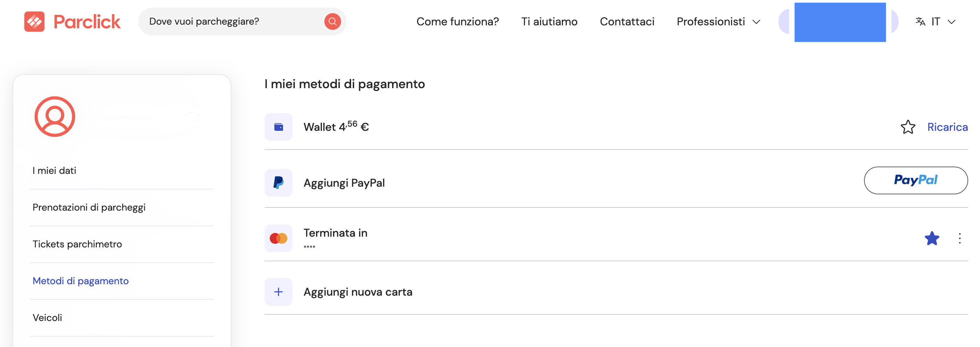
Task: Click the Wallet icon
Action: pos(279,127)
